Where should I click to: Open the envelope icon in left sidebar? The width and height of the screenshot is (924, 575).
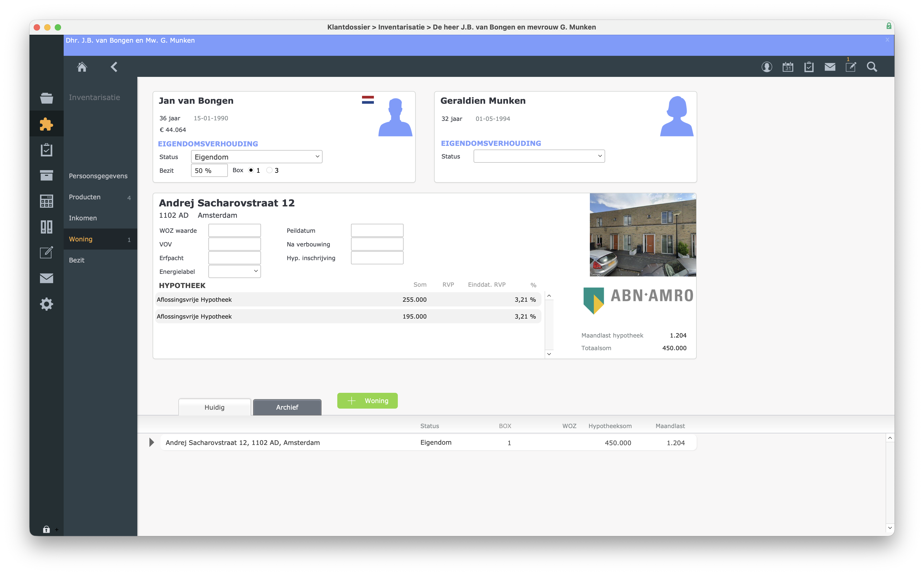pyautogui.click(x=46, y=278)
